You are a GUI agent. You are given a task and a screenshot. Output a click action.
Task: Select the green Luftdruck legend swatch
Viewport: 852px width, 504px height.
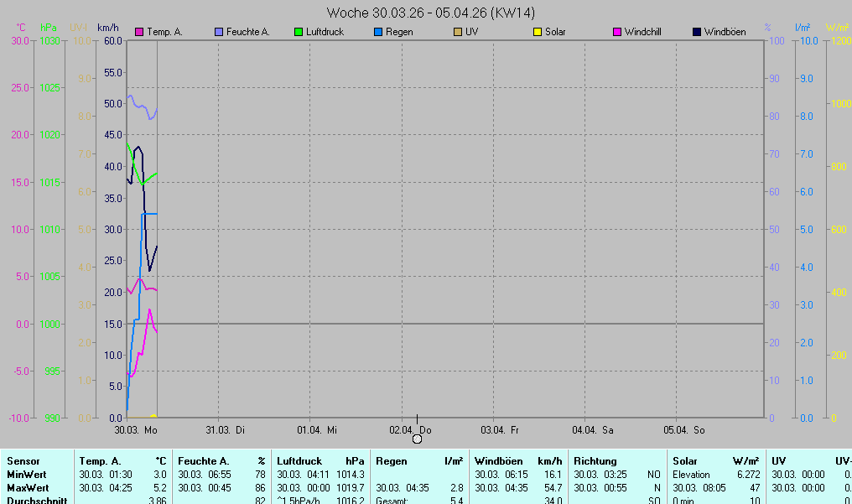click(x=299, y=32)
